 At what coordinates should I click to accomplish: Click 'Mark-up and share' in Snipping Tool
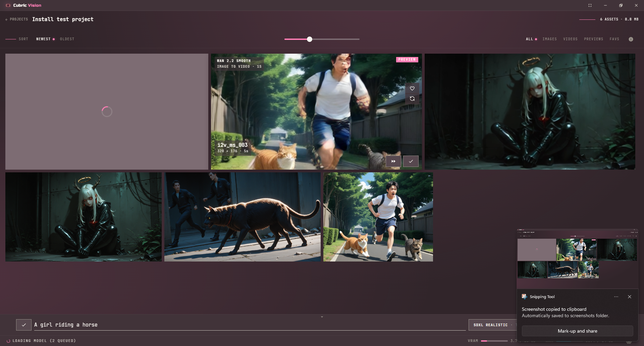[x=578, y=331]
